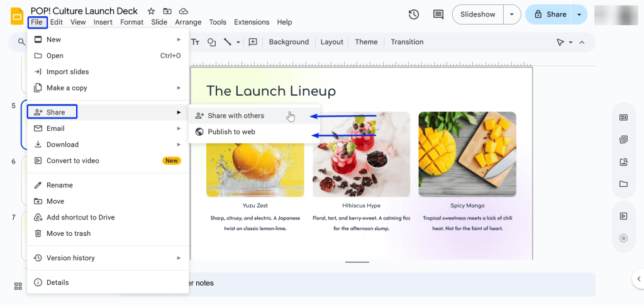This screenshot has width=644, height=305.
Task: Open the folder icon in right side panel
Action: (x=623, y=184)
